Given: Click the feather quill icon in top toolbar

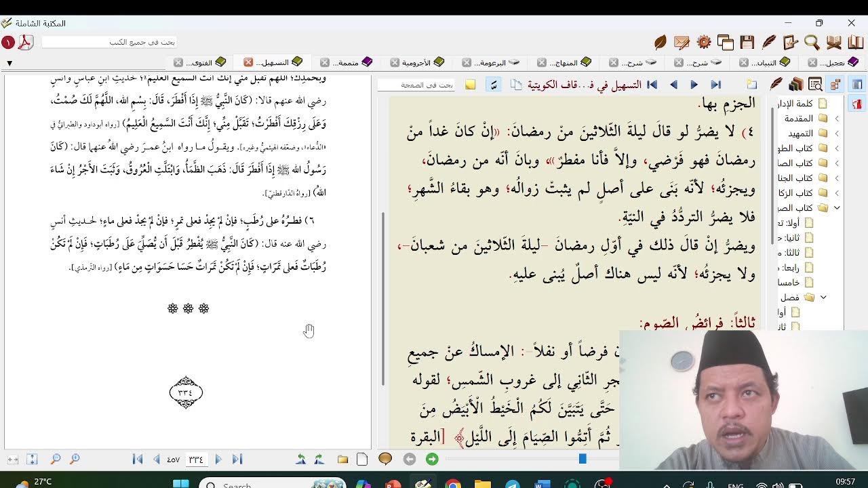Looking at the screenshot, I should [x=769, y=42].
